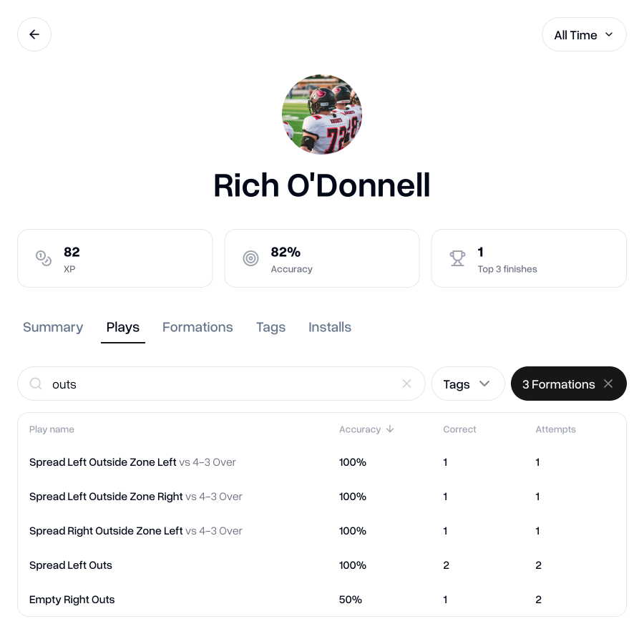Click the back arrow button
Screen dimensions: 644x644
34,34
